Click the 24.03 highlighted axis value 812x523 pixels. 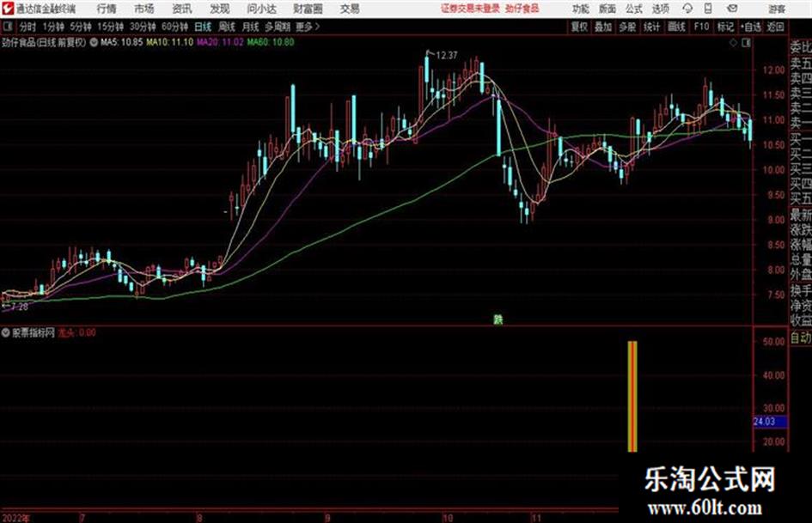pos(770,422)
